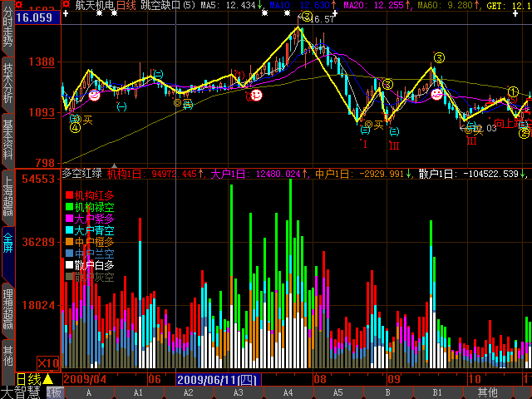Screen dimensions: 532x399
Task: Click the X10 scale multiplier icon
Action: [48, 362]
